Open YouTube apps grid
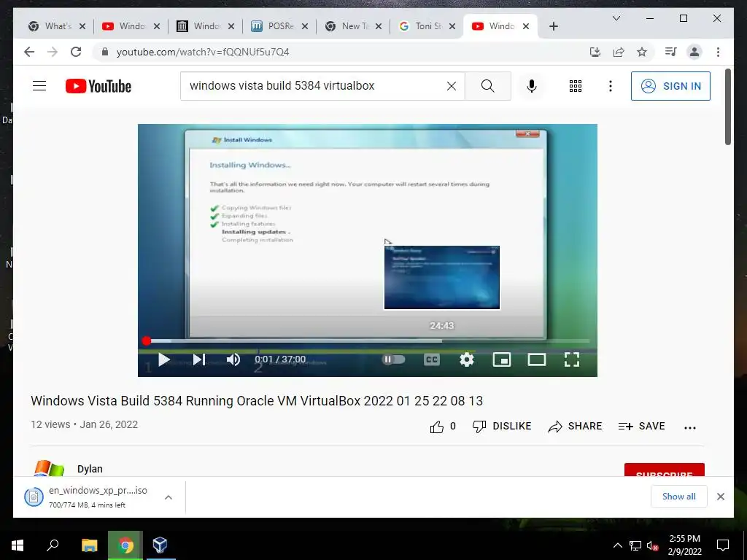Image resolution: width=747 pixels, height=560 pixels. pyautogui.click(x=576, y=86)
